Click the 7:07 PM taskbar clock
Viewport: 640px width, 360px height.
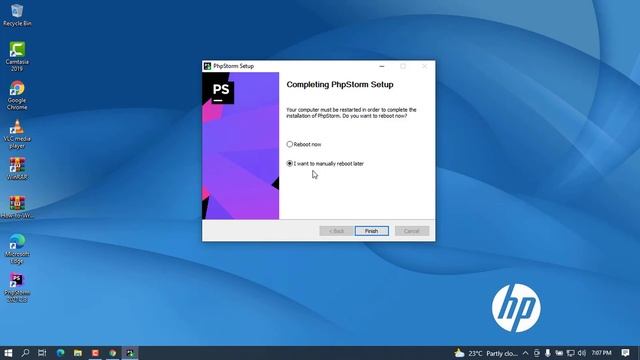pos(602,353)
